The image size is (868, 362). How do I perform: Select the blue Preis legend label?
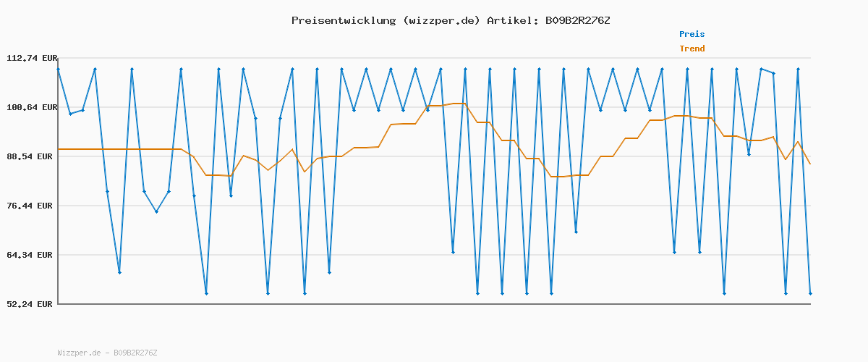pyautogui.click(x=692, y=34)
